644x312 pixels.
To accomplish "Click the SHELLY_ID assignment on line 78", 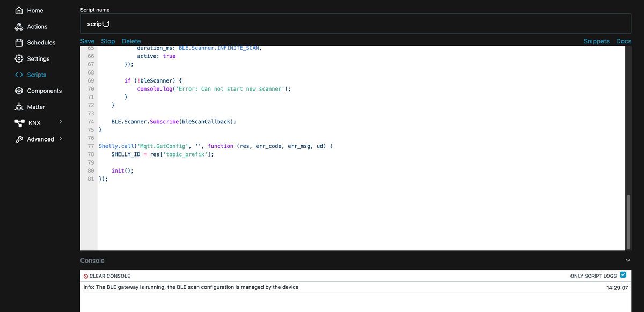I will coord(163,154).
